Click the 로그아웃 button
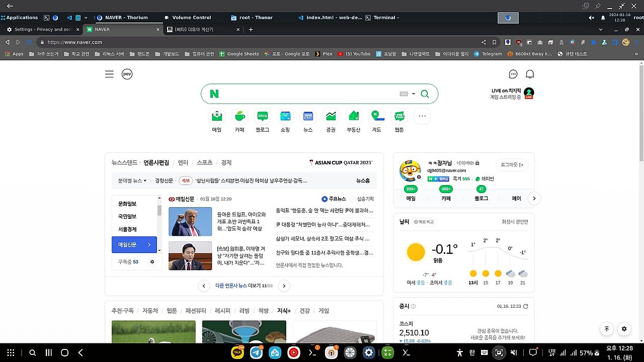 (x=512, y=164)
